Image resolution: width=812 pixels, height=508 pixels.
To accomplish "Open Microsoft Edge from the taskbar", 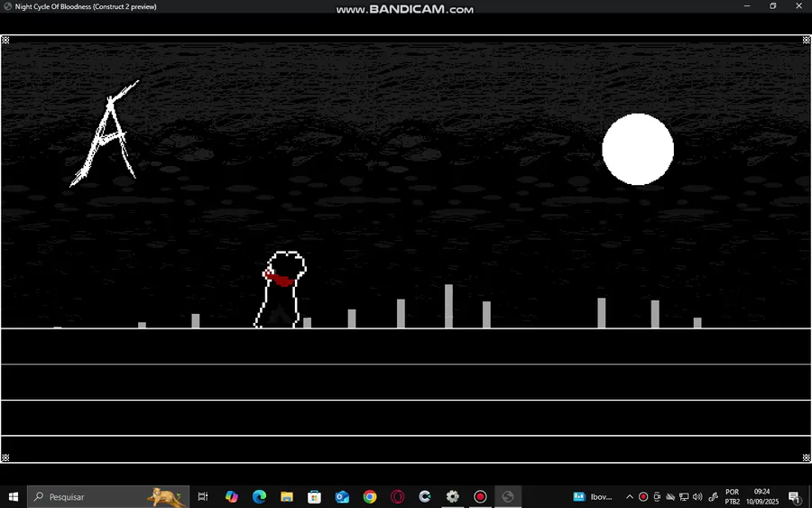I will click(x=259, y=496).
